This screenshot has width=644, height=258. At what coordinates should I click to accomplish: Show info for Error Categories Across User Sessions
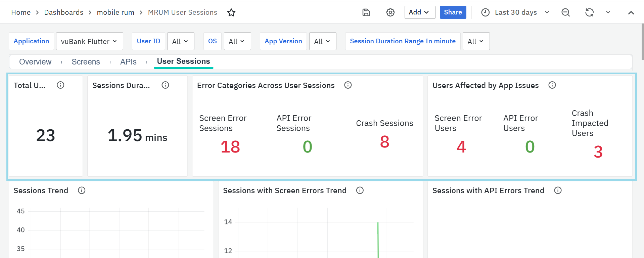click(x=348, y=85)
